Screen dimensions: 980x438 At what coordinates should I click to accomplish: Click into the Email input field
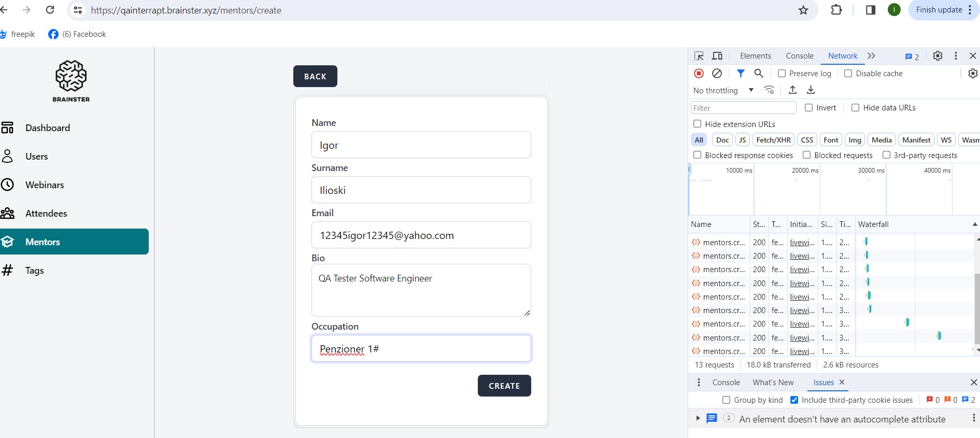[421, 235]
